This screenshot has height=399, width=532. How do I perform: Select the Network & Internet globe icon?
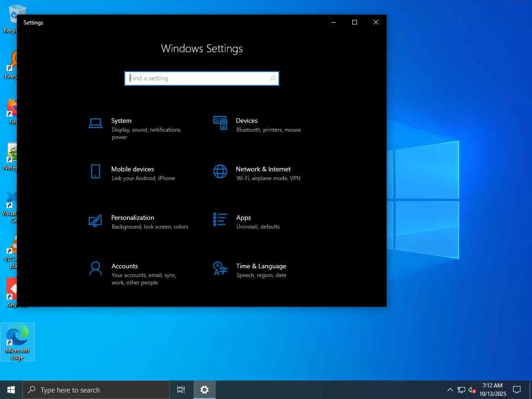tap(220, 171)
